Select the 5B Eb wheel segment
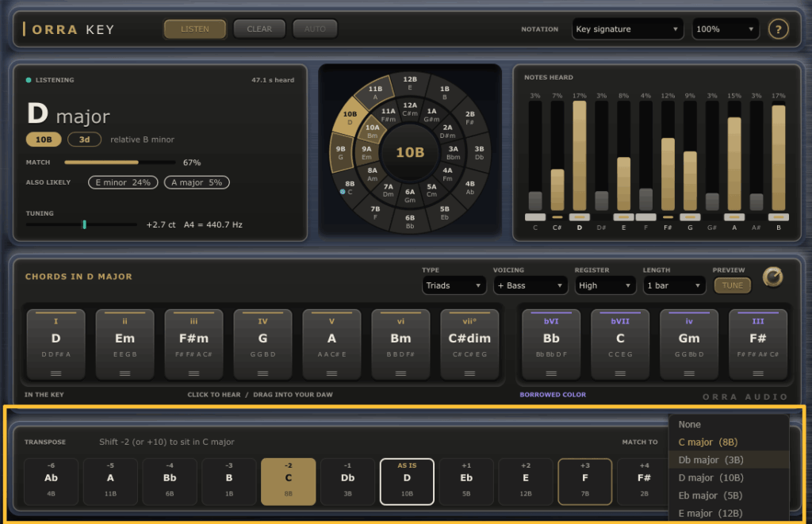Screen dimensions: 812x524 point(444,212)
